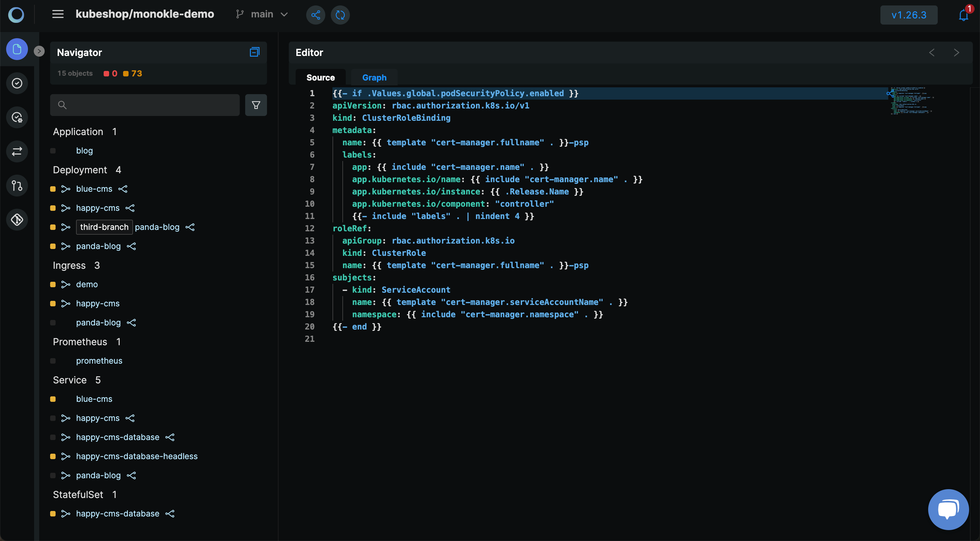
Task: Click the git branch icon in left sidebar
Action: pos(17,185)
